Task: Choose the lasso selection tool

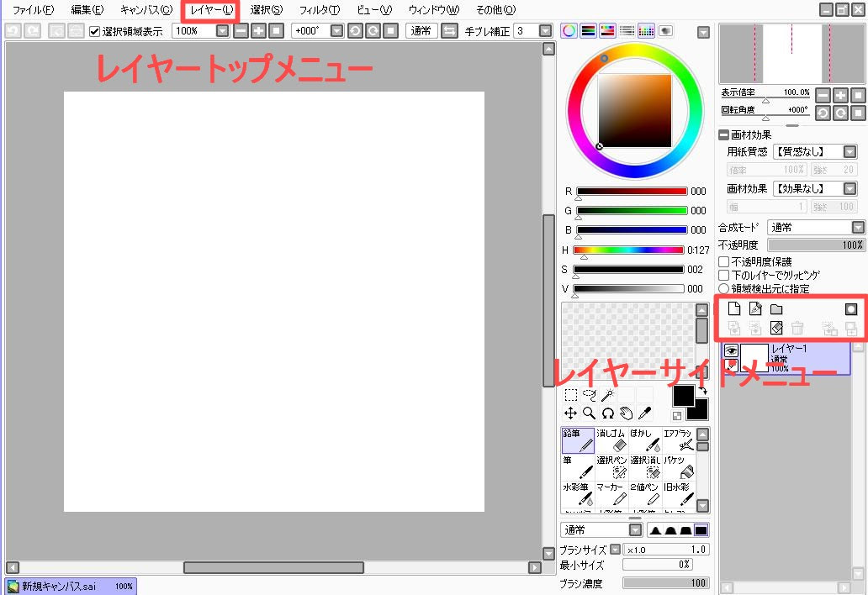Action: [590, 395]
